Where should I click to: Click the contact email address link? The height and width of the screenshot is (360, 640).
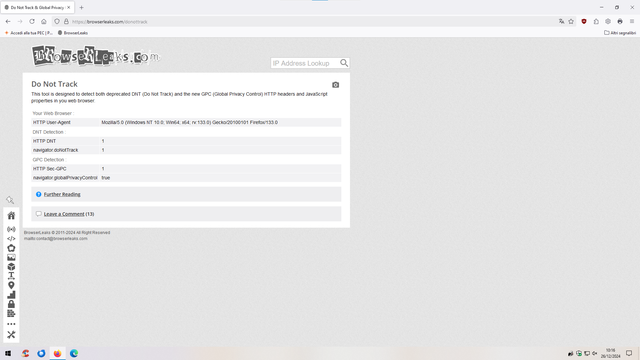56,238
